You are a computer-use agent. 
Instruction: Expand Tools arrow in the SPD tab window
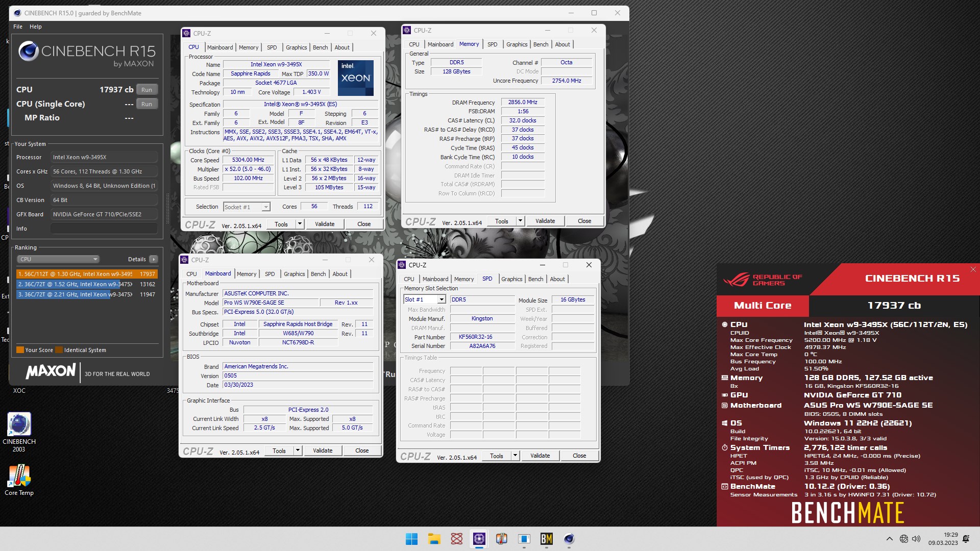515,456
